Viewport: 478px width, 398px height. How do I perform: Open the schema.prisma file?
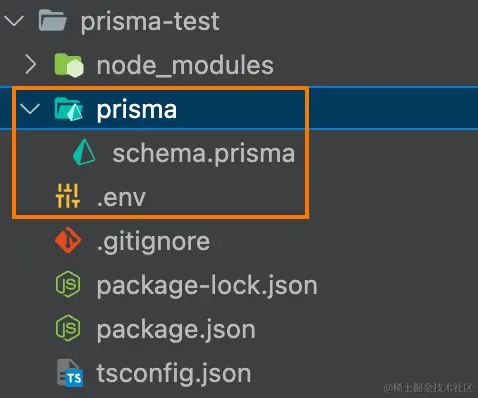204,154
